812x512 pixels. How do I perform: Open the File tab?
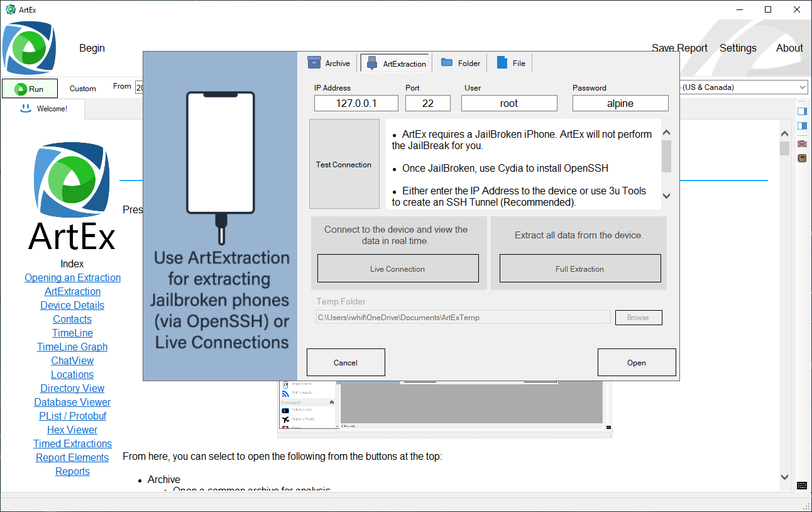pos(511,63)
